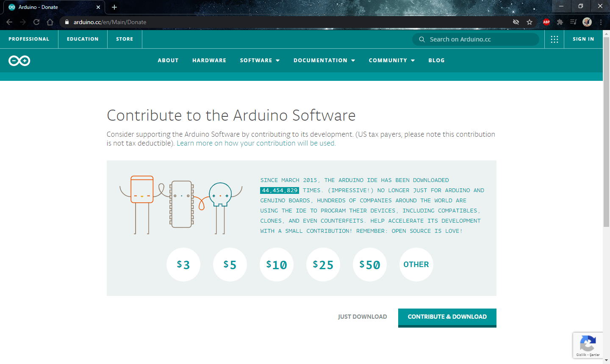Select the $25 contribution amount
This screenshot has height=364, width=610.
pyautogui.click(x=323, y=265)
